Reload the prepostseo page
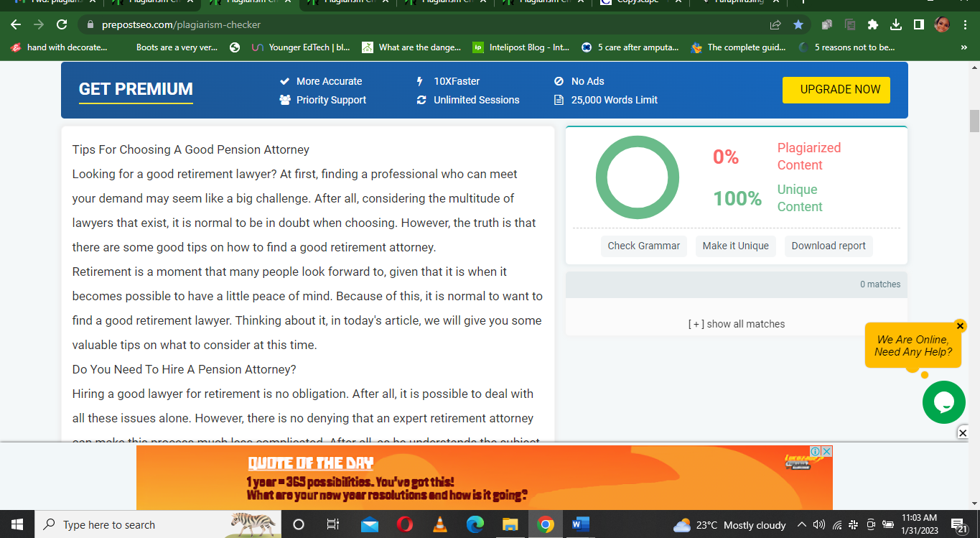 pos(62,24)
